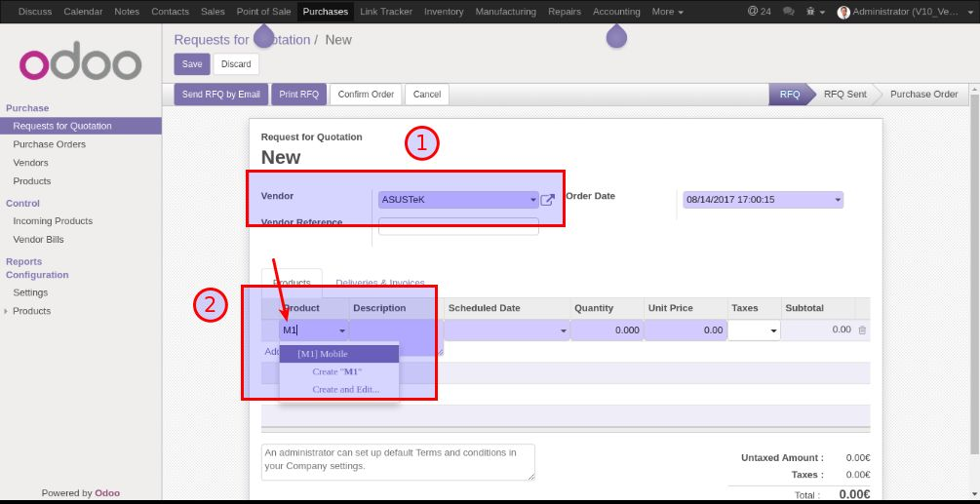Open the Inventory menu in top bar
This screenshot has height=504, width=980.
(444, 12)
